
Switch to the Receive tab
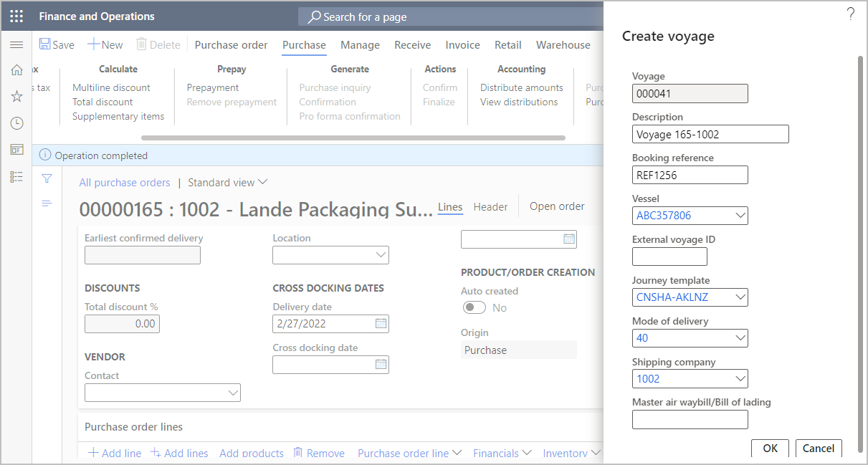tap(413, 44)
